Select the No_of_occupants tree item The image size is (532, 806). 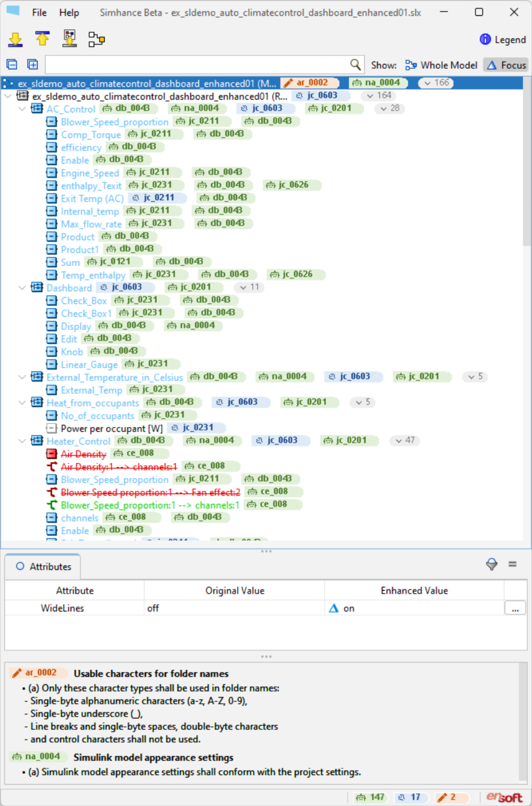point(98,415)
